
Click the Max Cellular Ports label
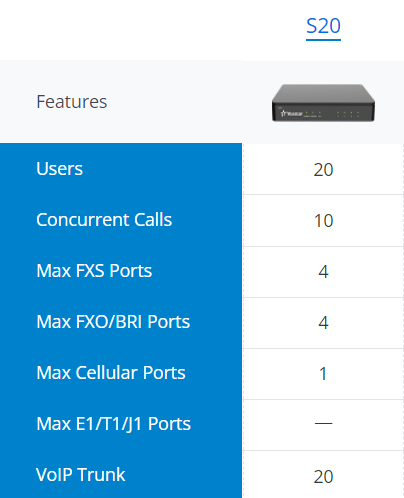(x=111, y=373)
